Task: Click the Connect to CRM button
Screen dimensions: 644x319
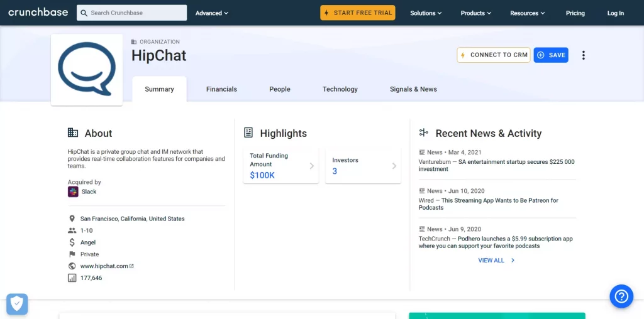Action: [494, 55]
